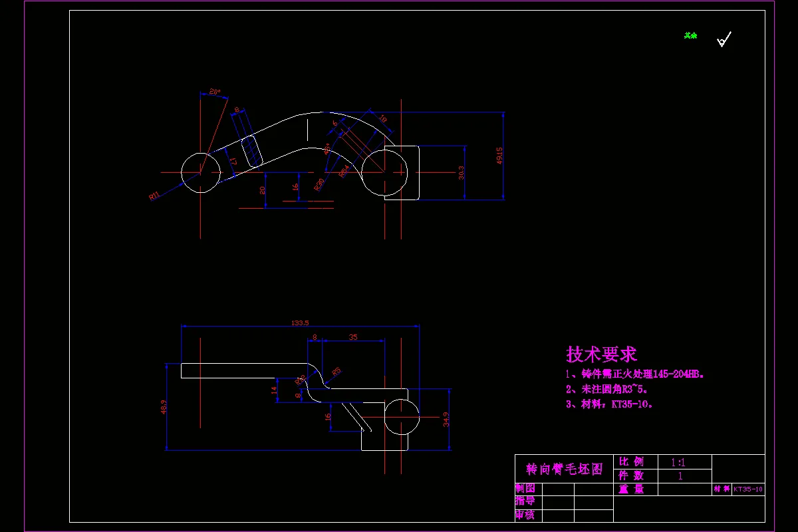
Task: Select the 133.5 overall length dimension
Action: (x=300, y=323)
